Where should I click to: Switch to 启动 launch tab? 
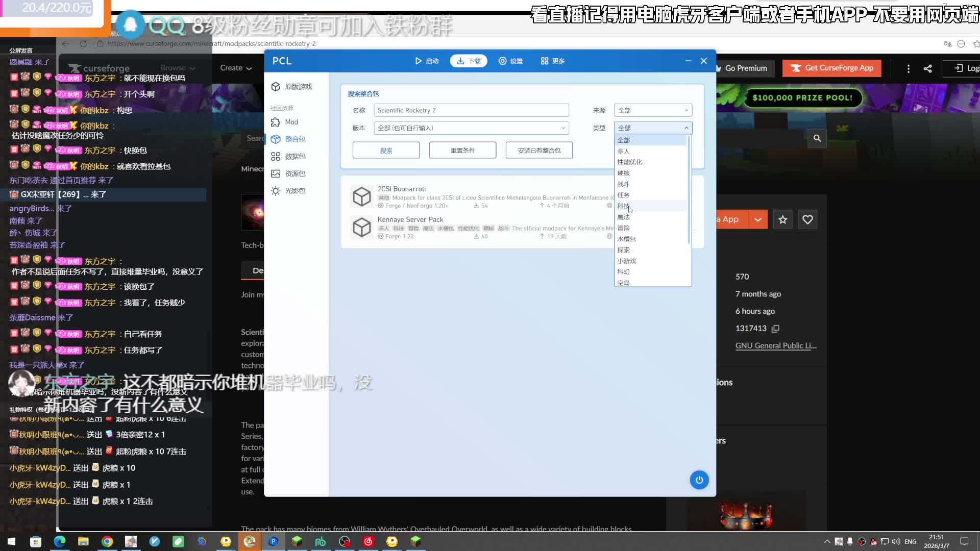pyautogui.click(x=427, y=61)
